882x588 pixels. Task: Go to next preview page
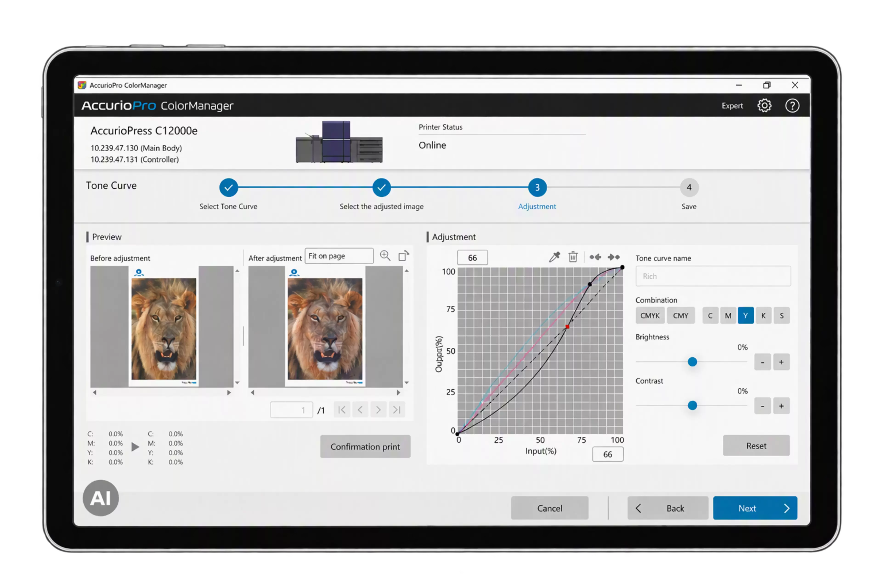pos(378,410)
